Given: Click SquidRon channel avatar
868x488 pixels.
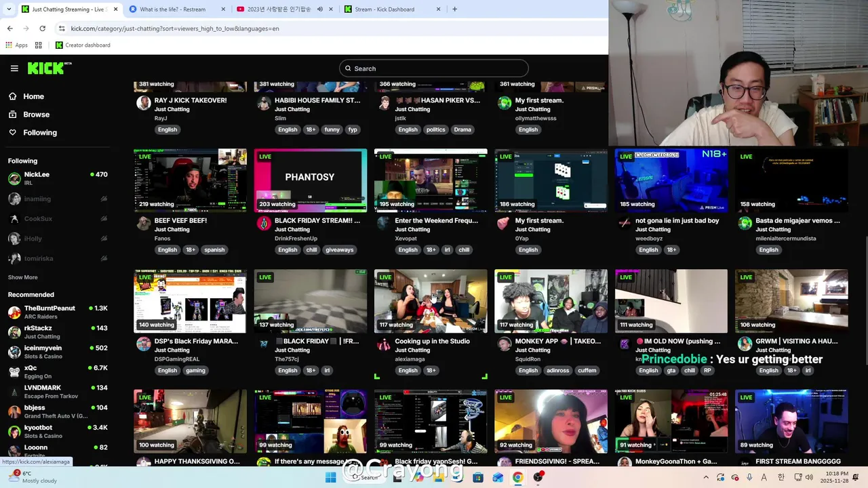Looking at the screenshot, I should pos(504,344).
